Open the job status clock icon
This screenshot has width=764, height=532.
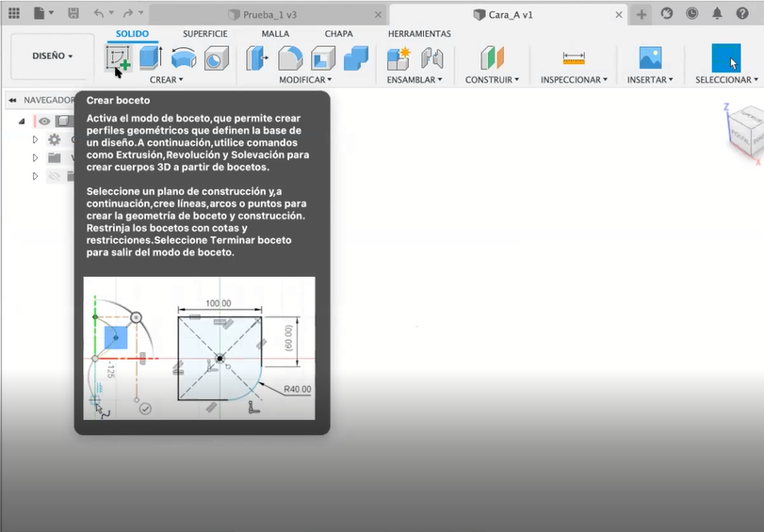click(691, 13)
